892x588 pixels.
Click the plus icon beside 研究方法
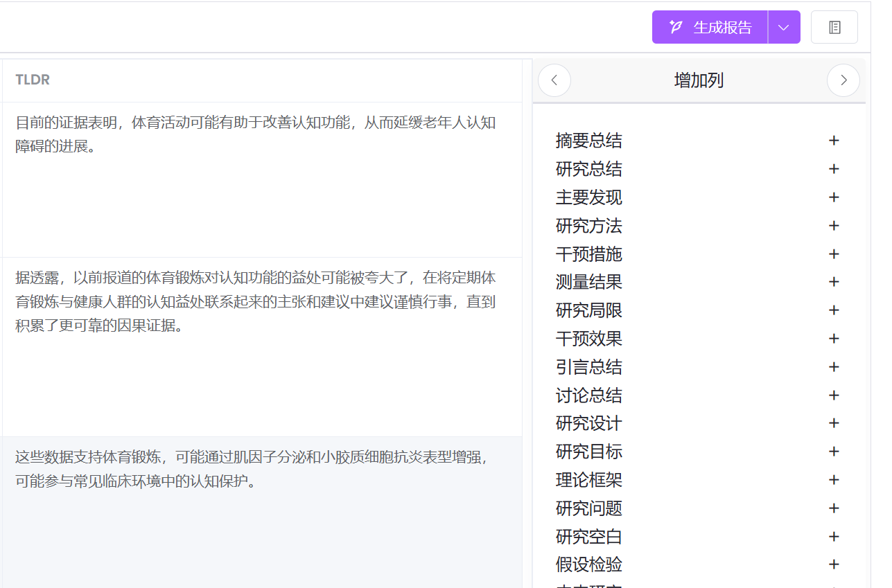(834, 226)
